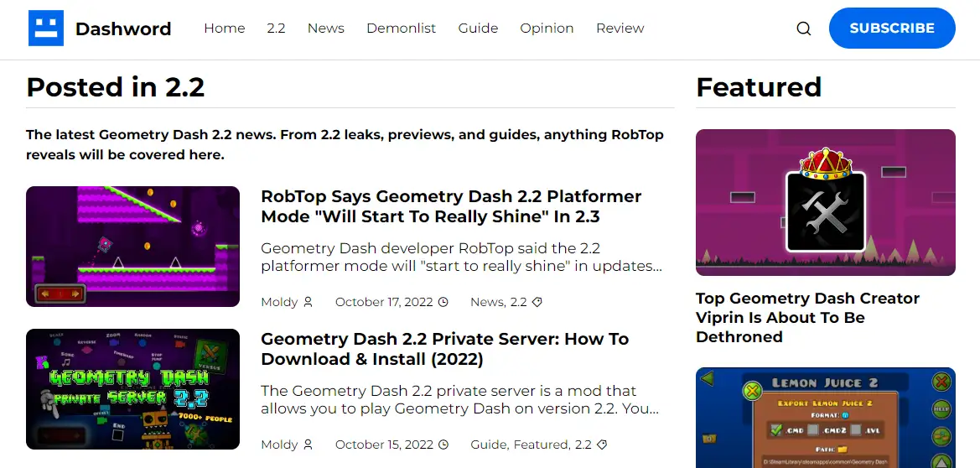Screen dimensions: 980x468
Task: Click tag icon after News, 2.2
Action: (537, 302)
